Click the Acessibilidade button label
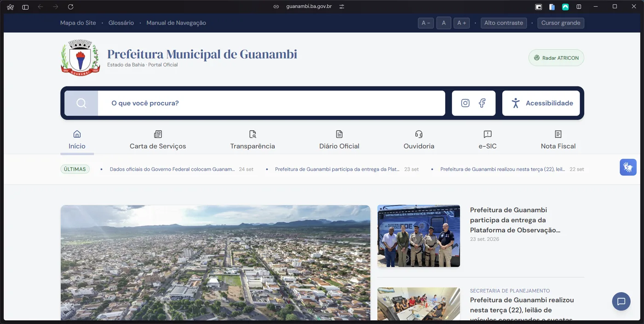 (549, 103)
